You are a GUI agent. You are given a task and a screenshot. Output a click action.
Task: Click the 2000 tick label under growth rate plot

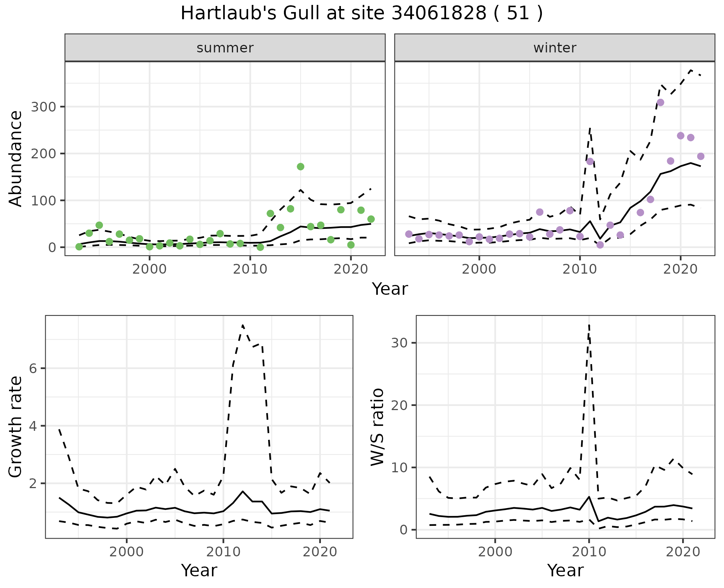pos(127,552)
